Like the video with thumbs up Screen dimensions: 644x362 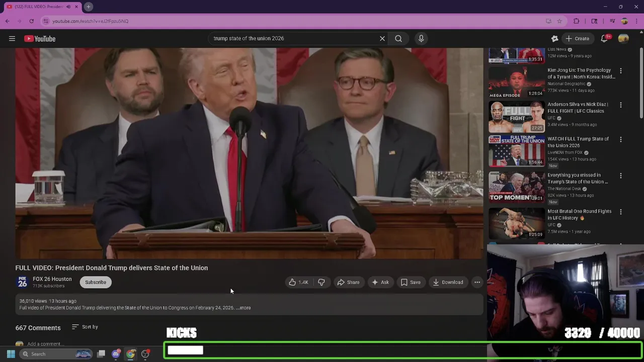coord(298,282)
